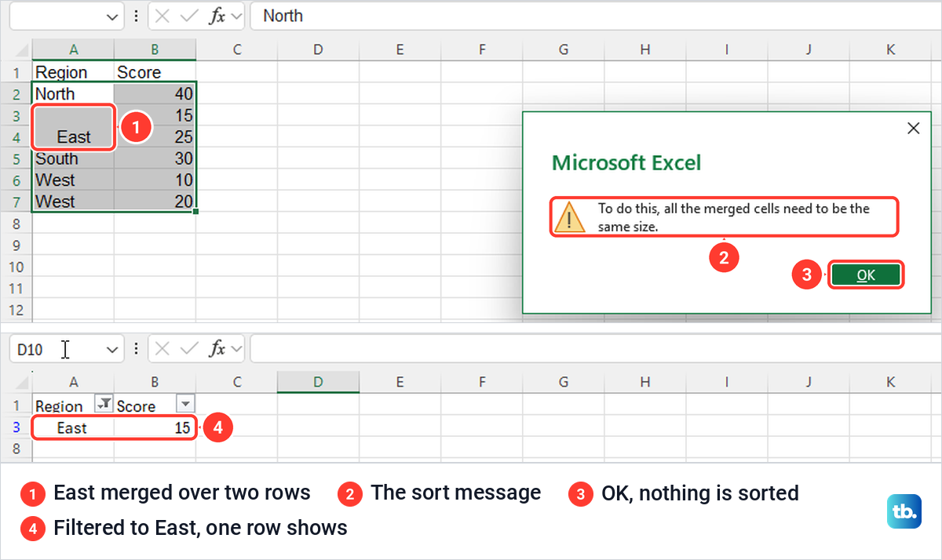Click the South cell in column A
Viewport: 942px width, 560px height.
(x=74, y=158)
